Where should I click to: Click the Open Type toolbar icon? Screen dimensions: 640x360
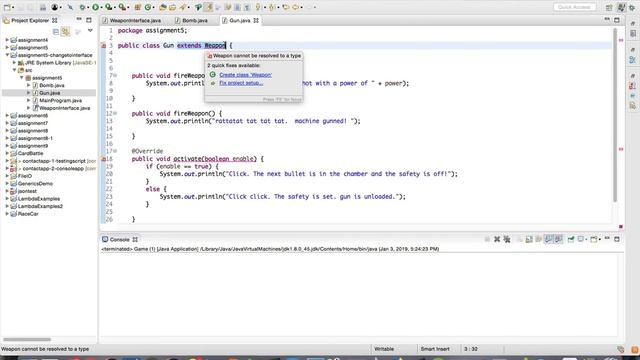coord(163,7)
